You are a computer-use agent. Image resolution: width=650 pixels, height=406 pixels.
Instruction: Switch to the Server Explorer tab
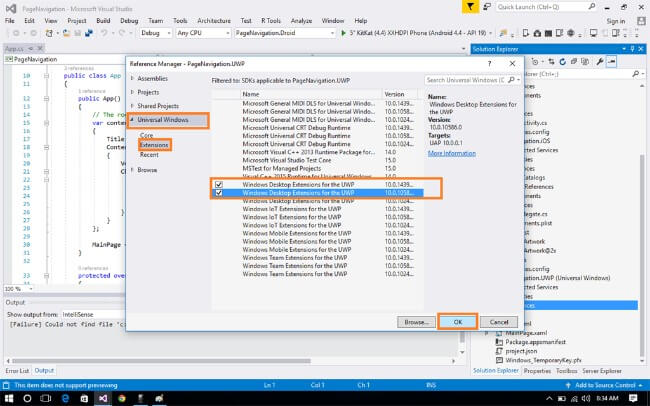[x=601, y=371]
